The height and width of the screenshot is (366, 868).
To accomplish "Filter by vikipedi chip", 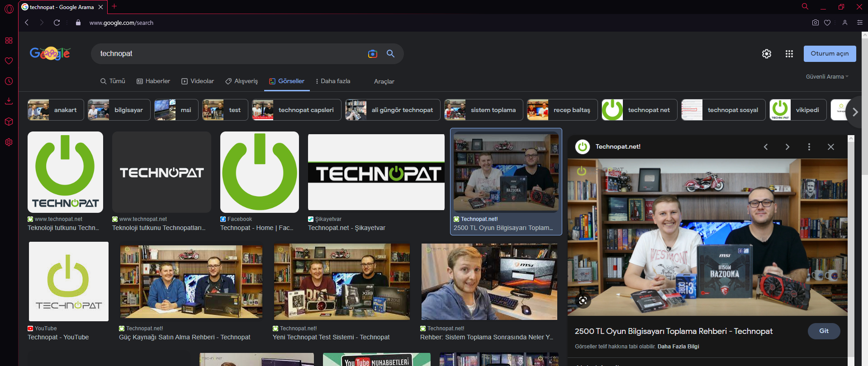I will point(798,110).
